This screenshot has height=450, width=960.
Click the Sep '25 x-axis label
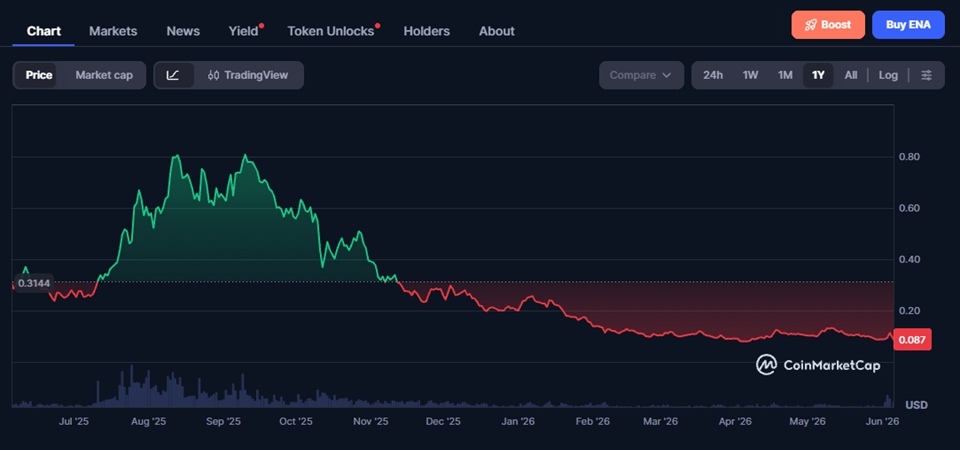point(223,422)
